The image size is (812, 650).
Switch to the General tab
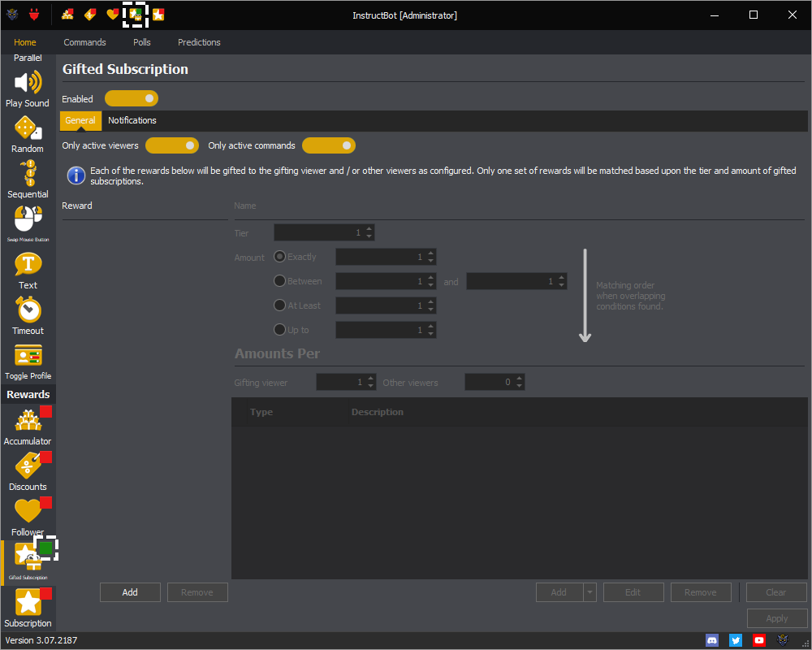tap(80, 120)
